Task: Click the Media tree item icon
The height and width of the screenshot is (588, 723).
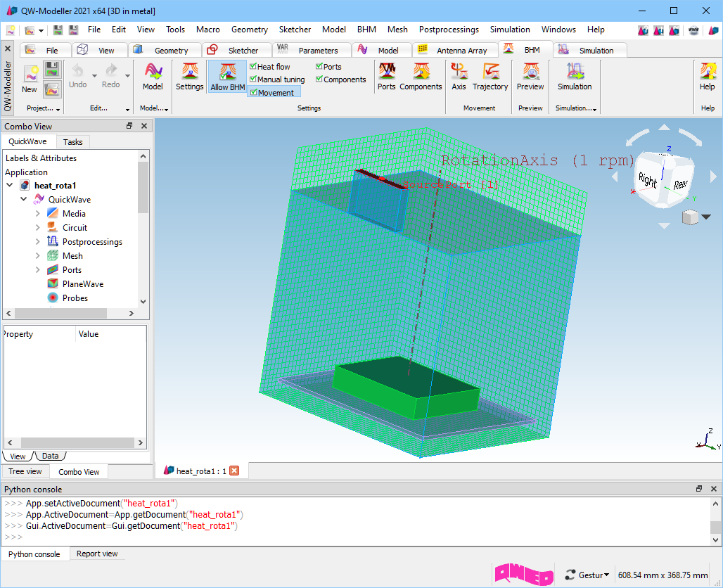Action: point(53,213)
